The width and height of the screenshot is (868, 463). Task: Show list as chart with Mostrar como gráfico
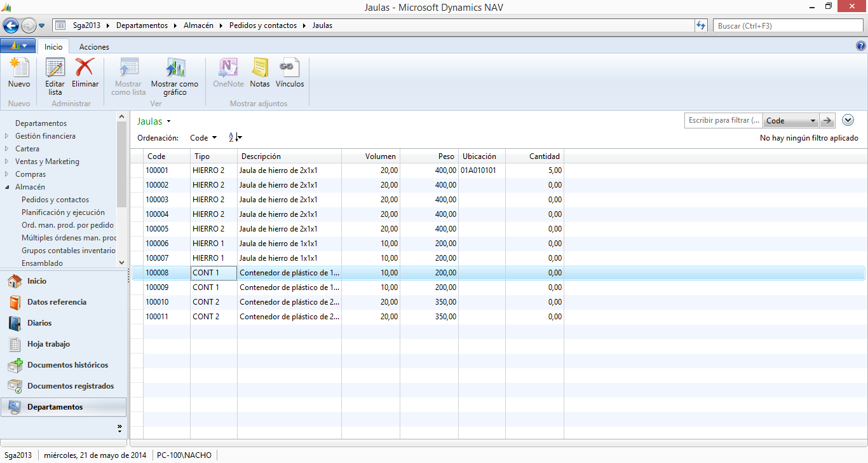point(175,77)
